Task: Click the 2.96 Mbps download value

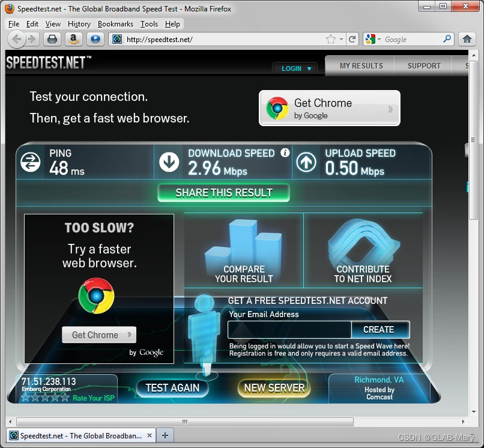Action: pos(217,169)
